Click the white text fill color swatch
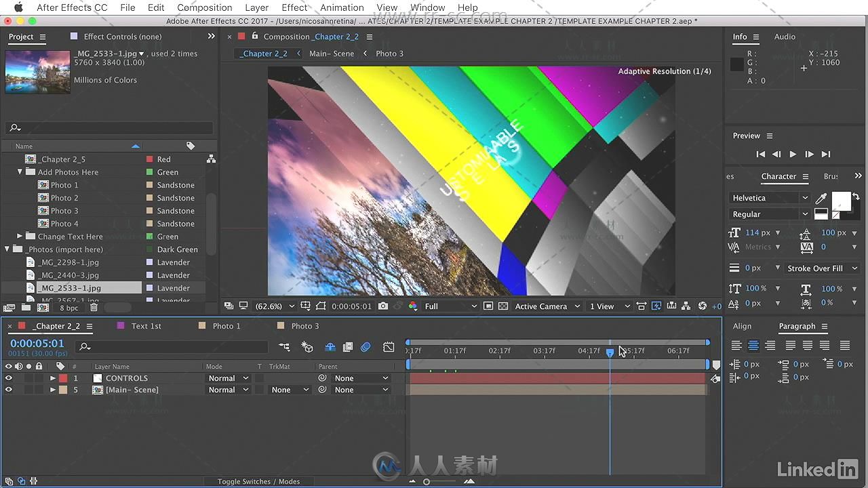Image resolution: width=868 pixels, height=488 pixels. [841, 201]
